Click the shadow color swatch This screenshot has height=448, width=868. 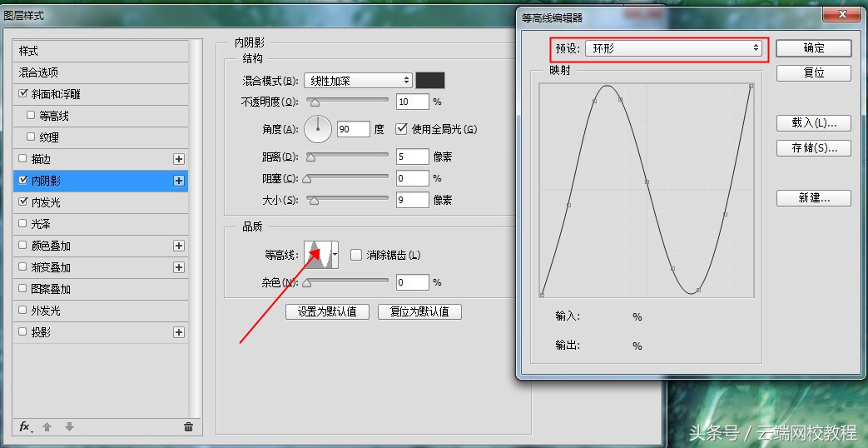pos(430,80)
